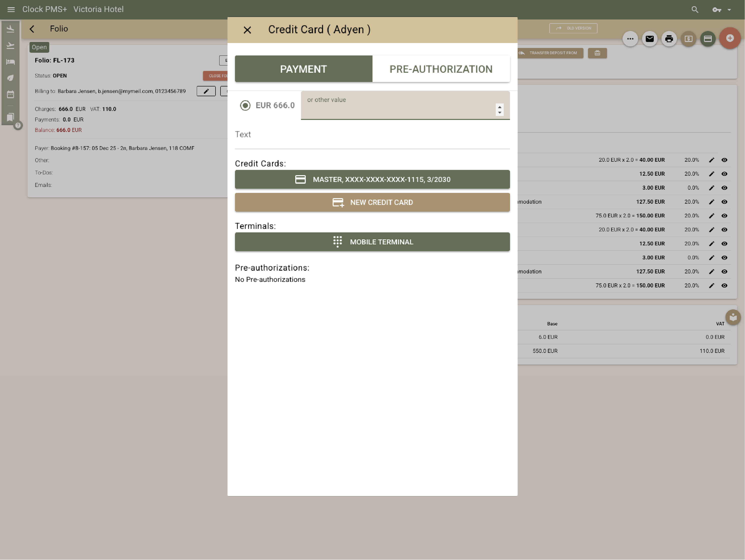Expand the user key dropdown arrow
The width and height of the screenshot is (745, 560).
coord(729,9)
